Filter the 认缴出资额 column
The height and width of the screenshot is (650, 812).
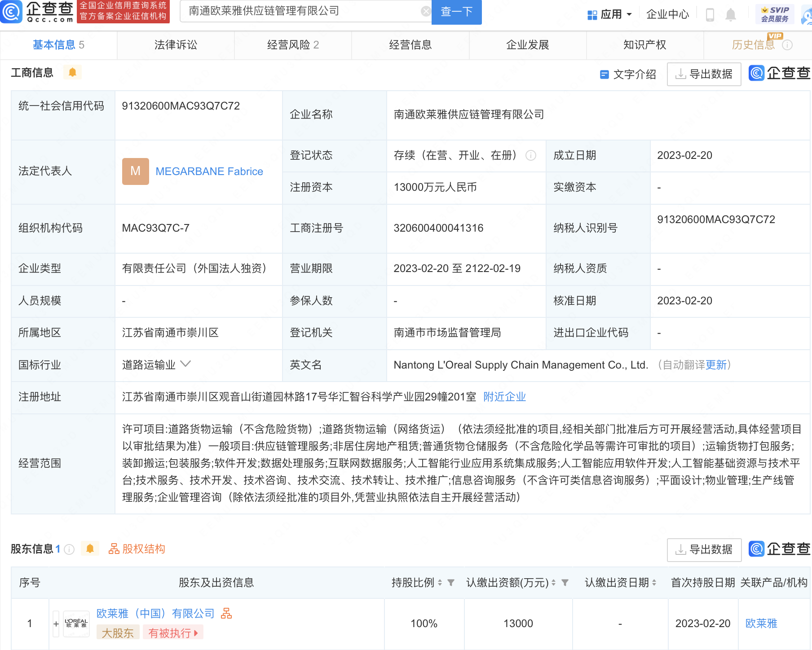(565, 583)
